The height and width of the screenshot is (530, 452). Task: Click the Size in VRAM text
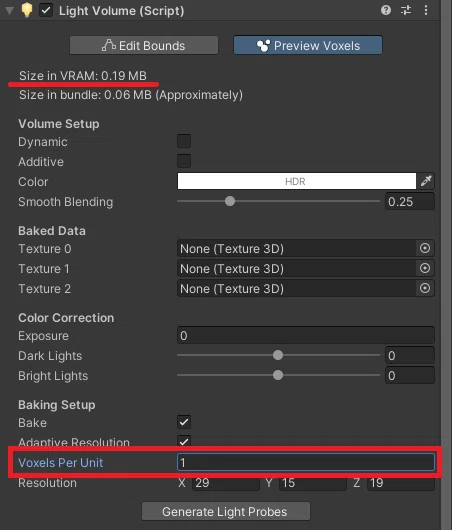coord(83,75)
